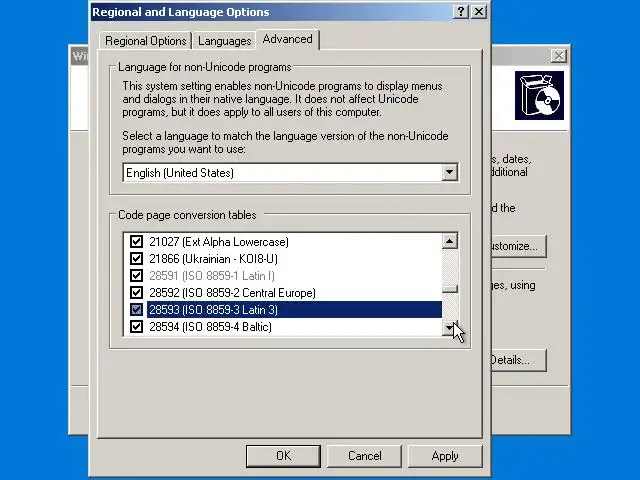The image size is (640, 480).
Task: Open the non-Unicode language dropdown arrow
Action: (449, 172)
